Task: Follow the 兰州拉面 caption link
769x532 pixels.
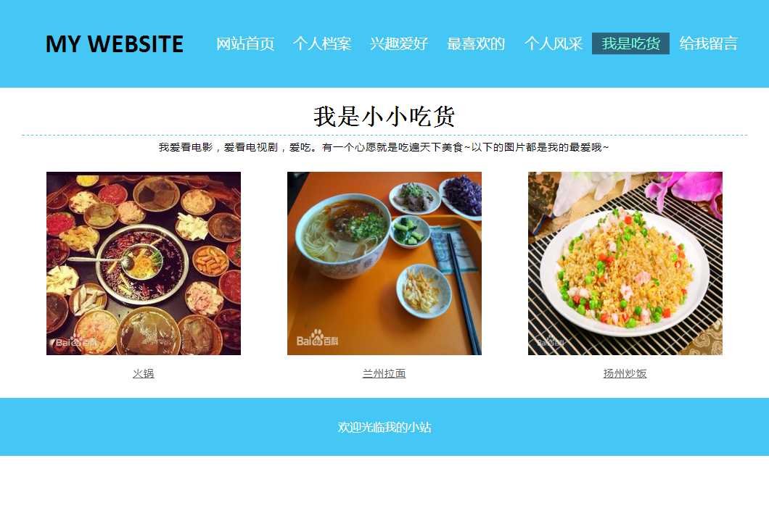Action: (384, 374)
